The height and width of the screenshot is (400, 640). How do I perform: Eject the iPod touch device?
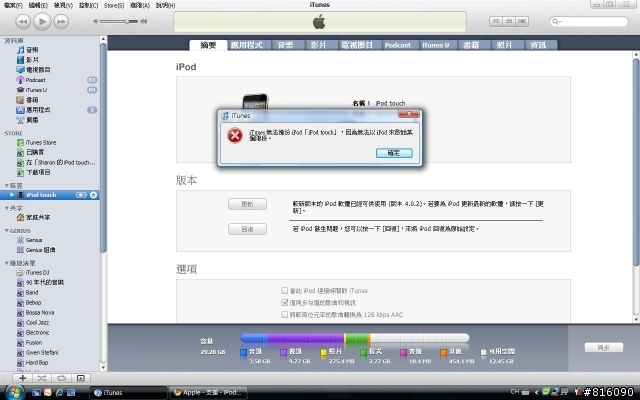(x=93, y=195)
